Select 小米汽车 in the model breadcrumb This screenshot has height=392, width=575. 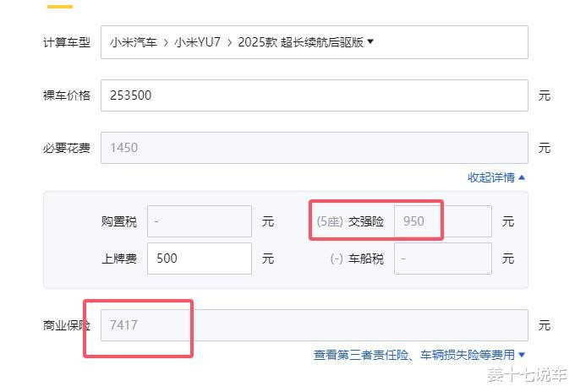click(134, 42)
